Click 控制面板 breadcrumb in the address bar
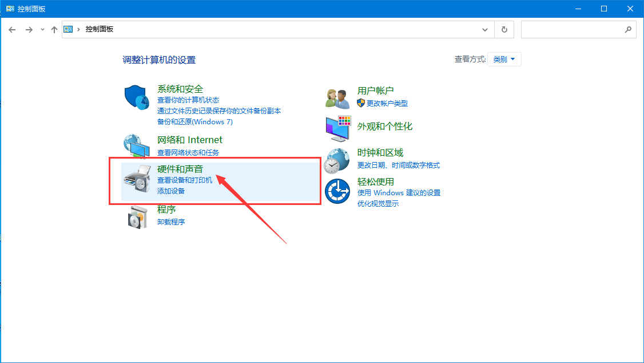The height and width of the screenshot is (363, 644). click(x=100, y=29)
